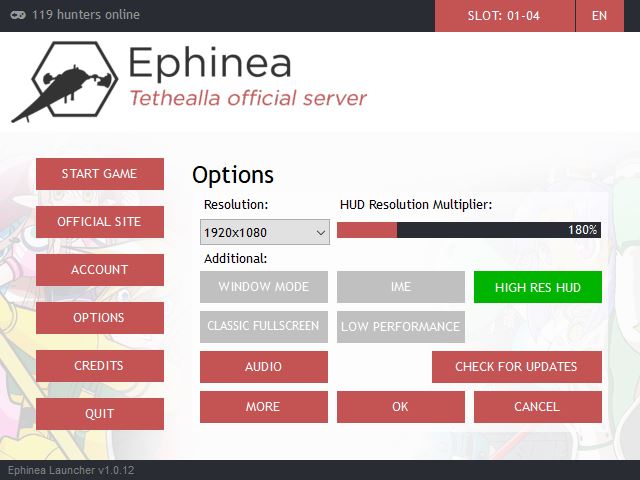
Task: Toggle CLASSIC FULLSCREEN
Action: tap(264, 327)
